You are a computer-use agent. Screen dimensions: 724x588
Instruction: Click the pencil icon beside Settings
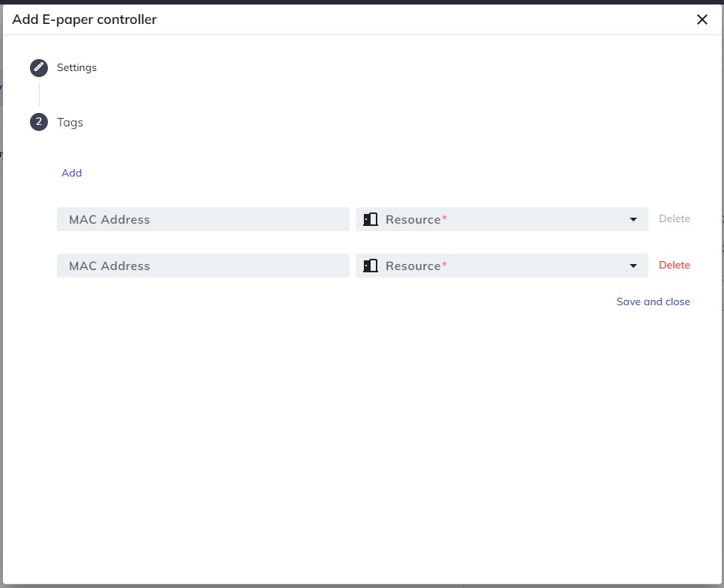pyautogui.click(x=39, y=68)
